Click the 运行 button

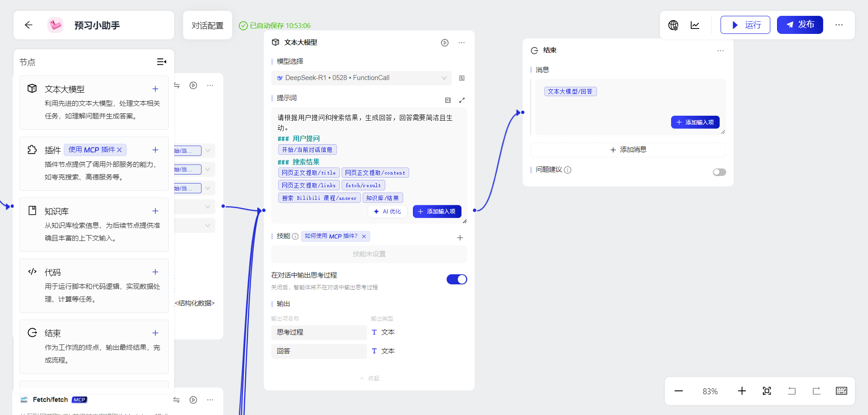(745, 25)
